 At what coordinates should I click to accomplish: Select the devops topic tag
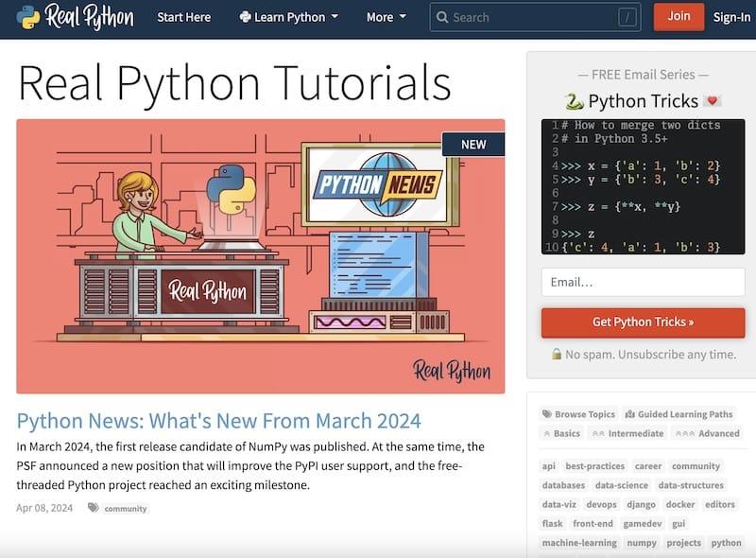601,504
